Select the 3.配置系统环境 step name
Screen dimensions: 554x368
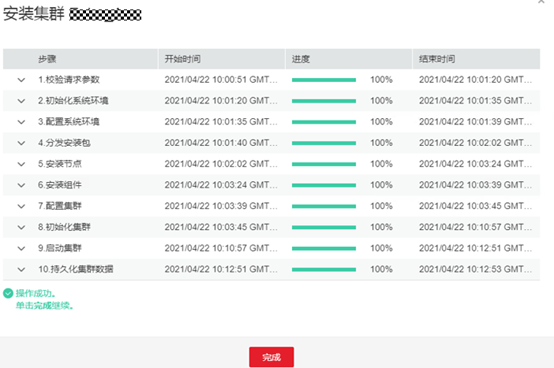69,122
